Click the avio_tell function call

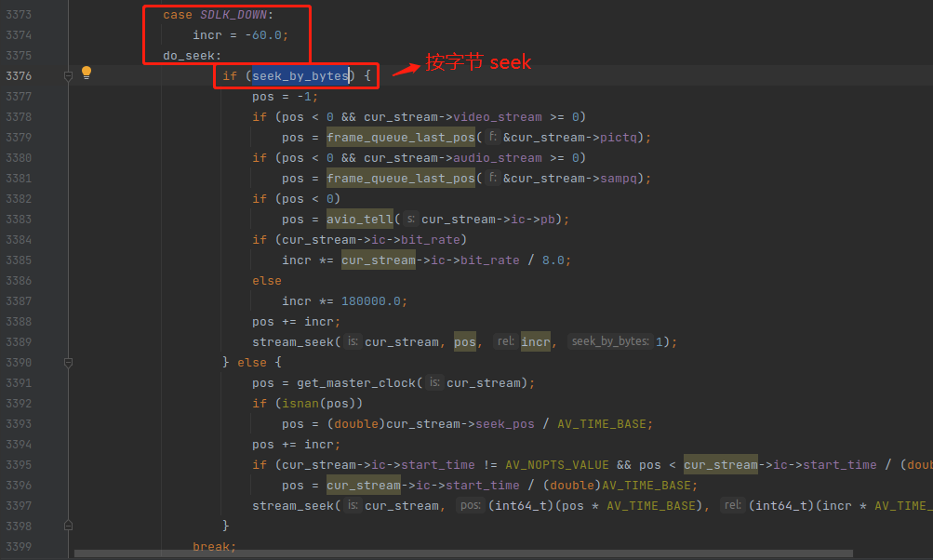pos(361,219)
